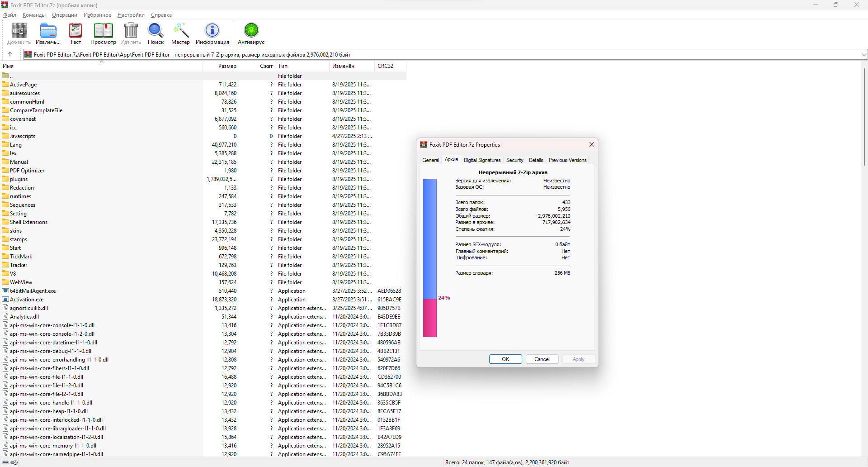Sort by the Размер column header
This screenshot has width=868, height=467.
point(221,66)
